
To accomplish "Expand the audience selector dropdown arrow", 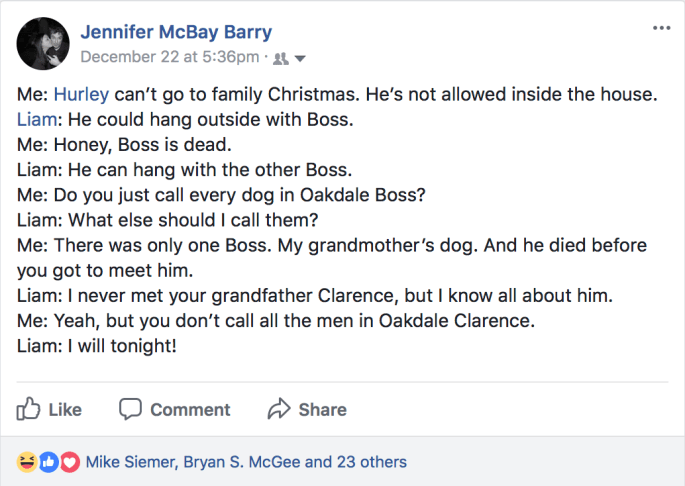I will coord(300,58).
